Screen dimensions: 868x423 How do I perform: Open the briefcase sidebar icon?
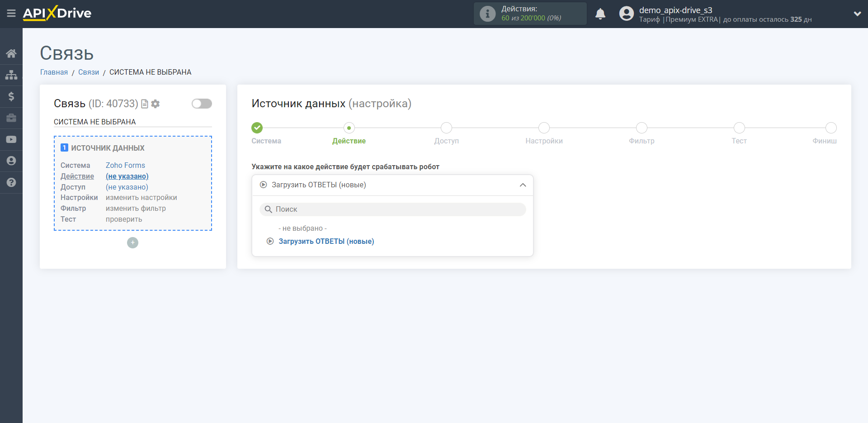[11, 118]
